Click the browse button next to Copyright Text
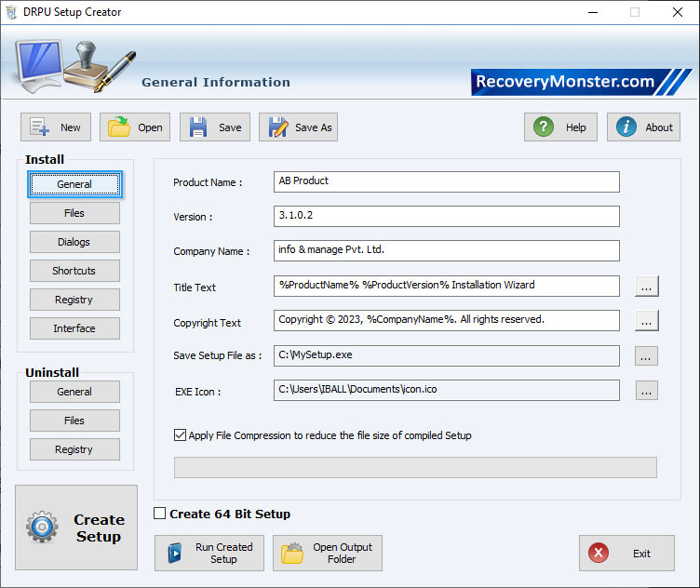 [646, 321]
